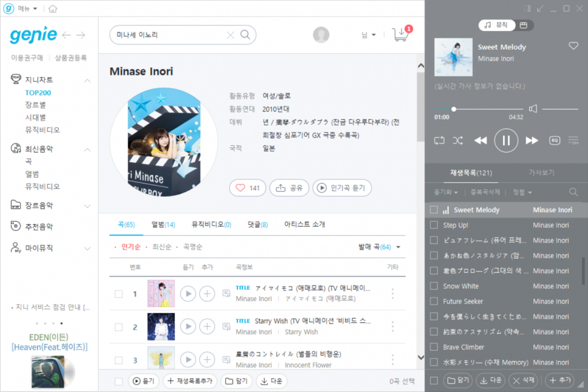Toggle shuffle playback

[458, 141]
